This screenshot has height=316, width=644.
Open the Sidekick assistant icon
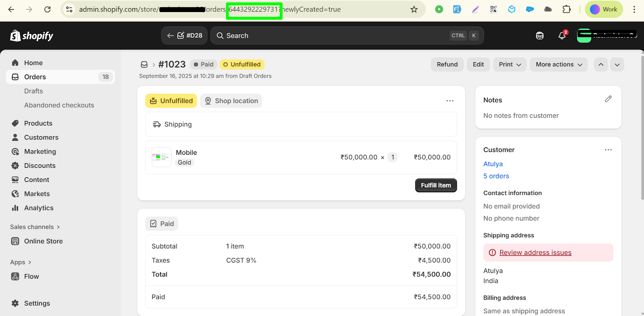click(x=540, y=36)
